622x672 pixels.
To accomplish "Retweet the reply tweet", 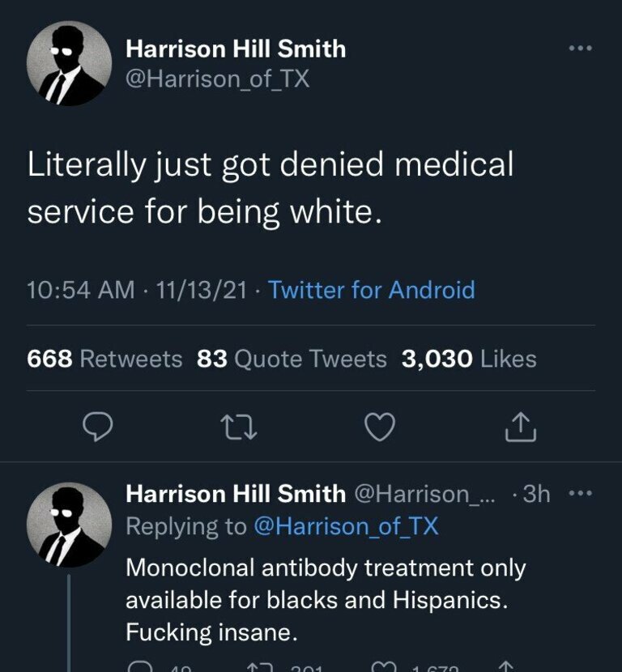I will (262, 667).
